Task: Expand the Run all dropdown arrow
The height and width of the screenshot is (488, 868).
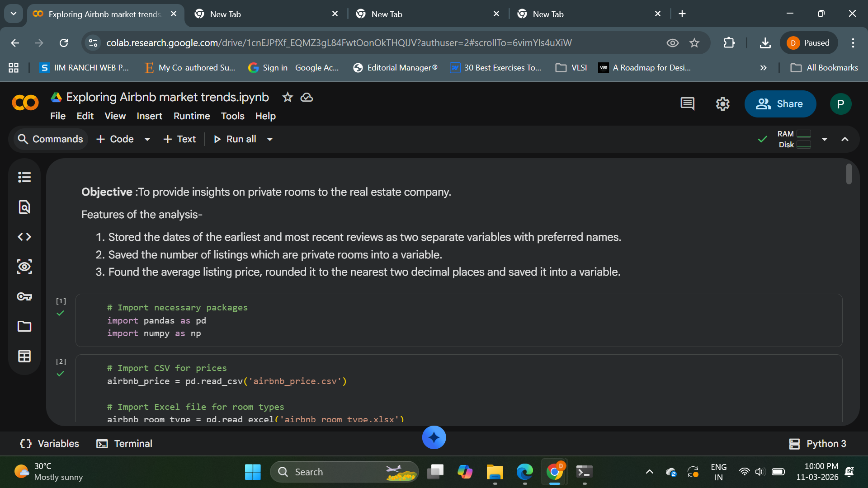Action: click(270, 139)
